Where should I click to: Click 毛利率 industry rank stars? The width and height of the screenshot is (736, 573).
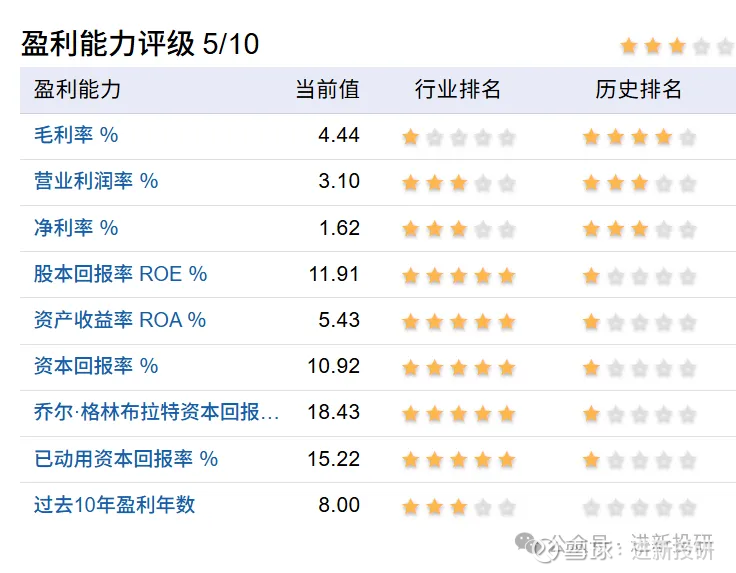click(x=458, y=137)
